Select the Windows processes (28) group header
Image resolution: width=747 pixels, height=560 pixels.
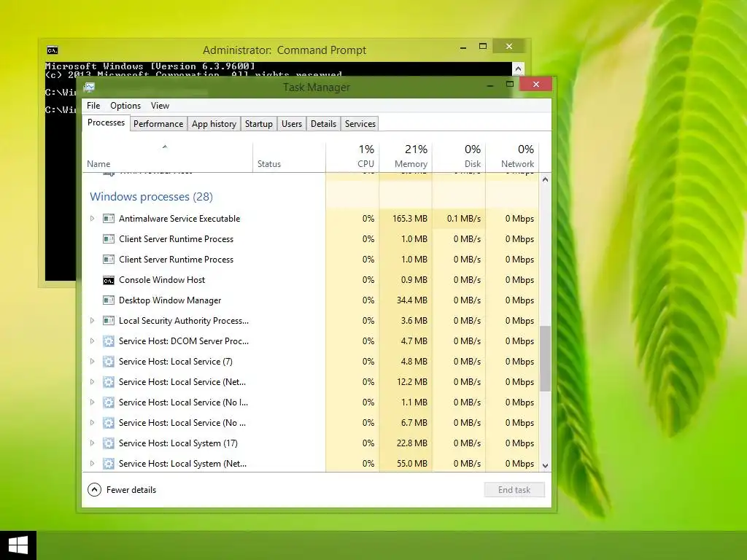click(152, 197)
